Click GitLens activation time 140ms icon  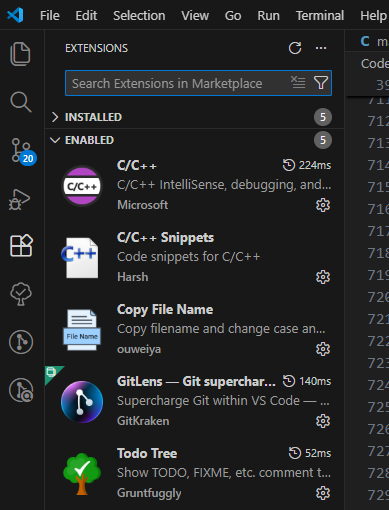[289, 381]
